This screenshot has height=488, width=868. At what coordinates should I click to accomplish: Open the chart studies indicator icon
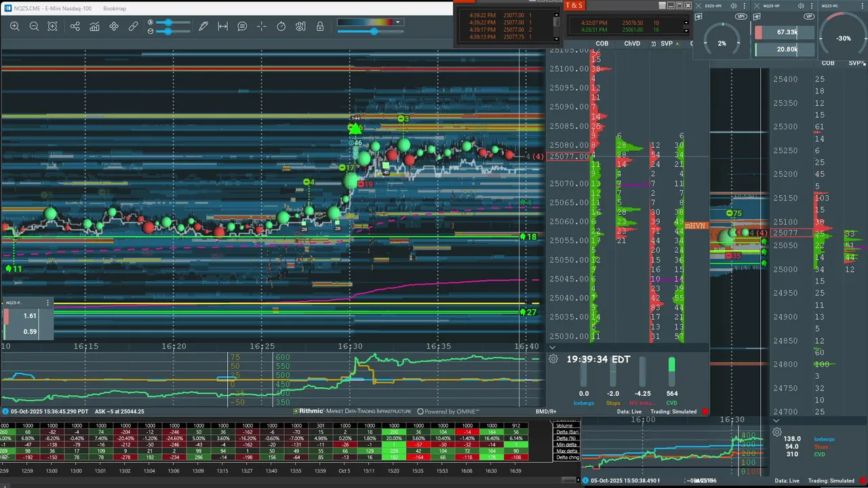click(x=94, y=26)
